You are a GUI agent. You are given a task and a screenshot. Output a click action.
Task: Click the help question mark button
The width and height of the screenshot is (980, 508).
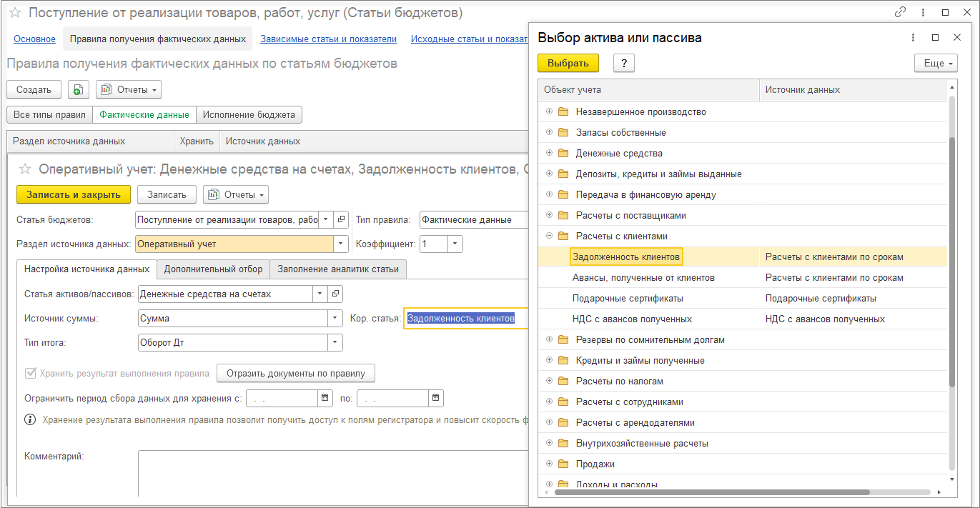pos(624,64)
